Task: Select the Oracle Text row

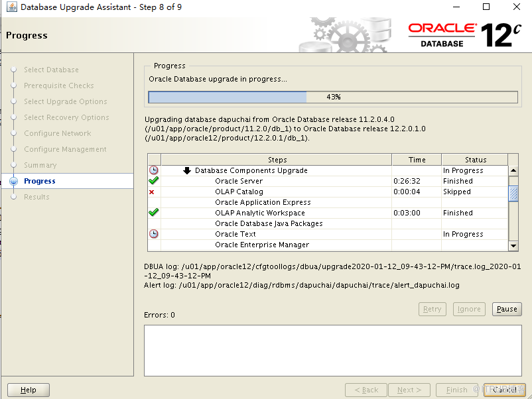Action: pyautogui.click(x=328, y=234)
